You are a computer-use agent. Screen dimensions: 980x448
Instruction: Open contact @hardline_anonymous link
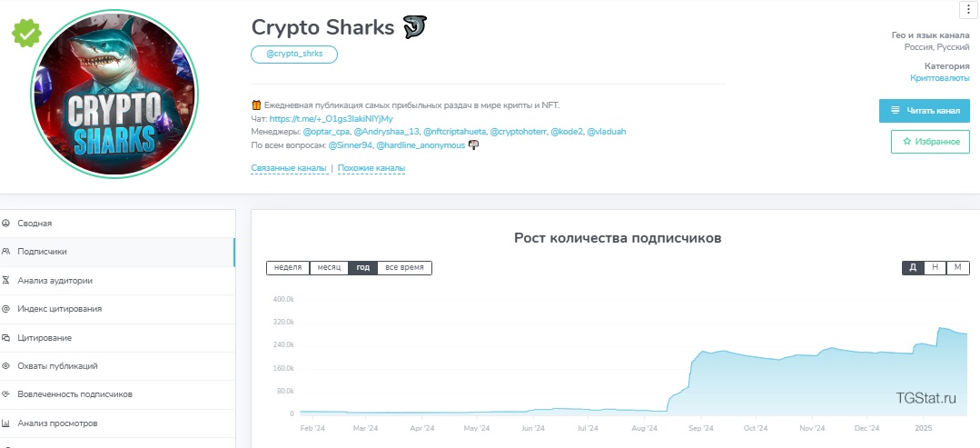(421, 145)
